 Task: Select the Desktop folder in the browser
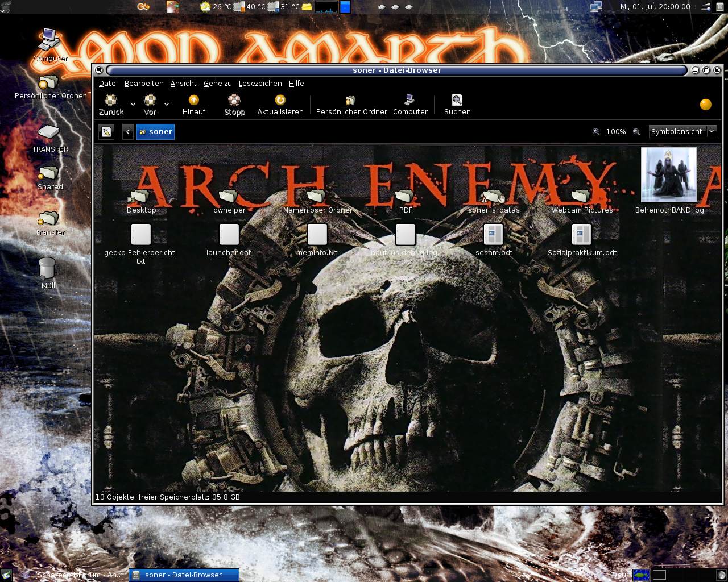click(x=141, y=201)
